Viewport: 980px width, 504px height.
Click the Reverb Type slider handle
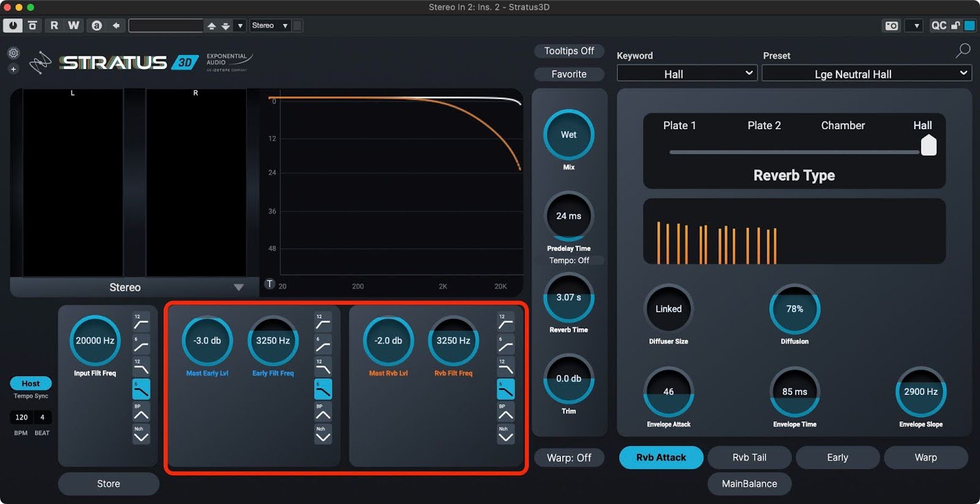pos(929,145)
